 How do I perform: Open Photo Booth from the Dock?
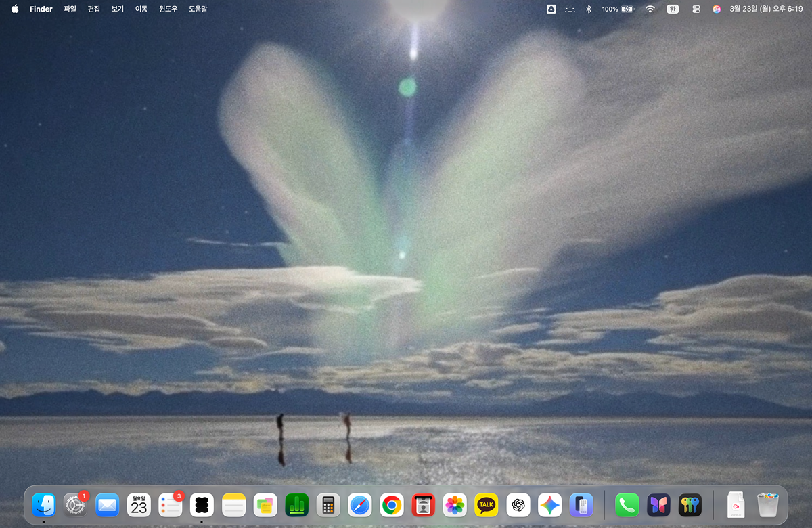423,505
